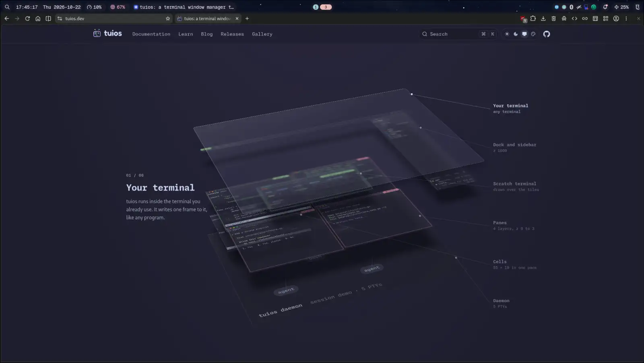Click the system bar search magnifier
Image resolution: width=644 pixels, height=363 pixels.
7,7
